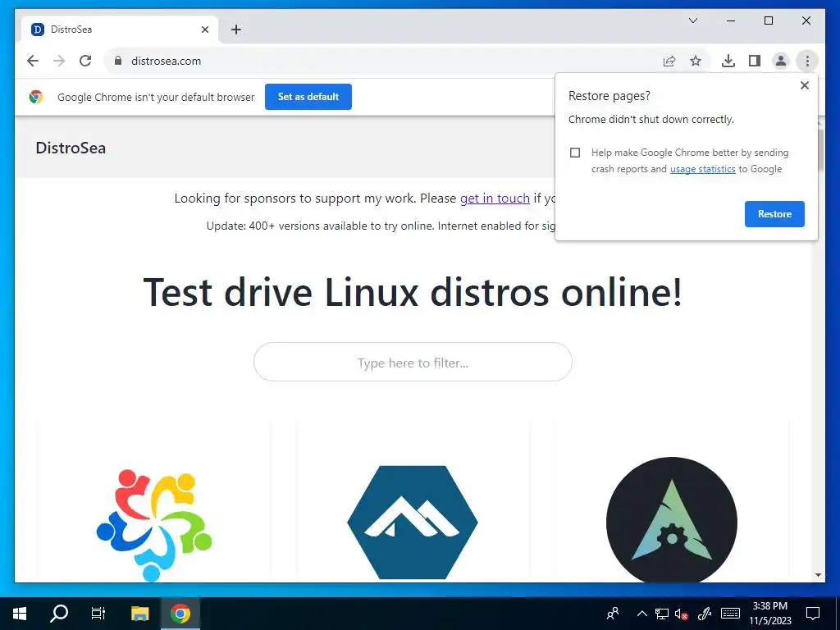The width and height of the screenshot is (840, 630).
Task: Open People icon in system tray
Action: [613, 614]
